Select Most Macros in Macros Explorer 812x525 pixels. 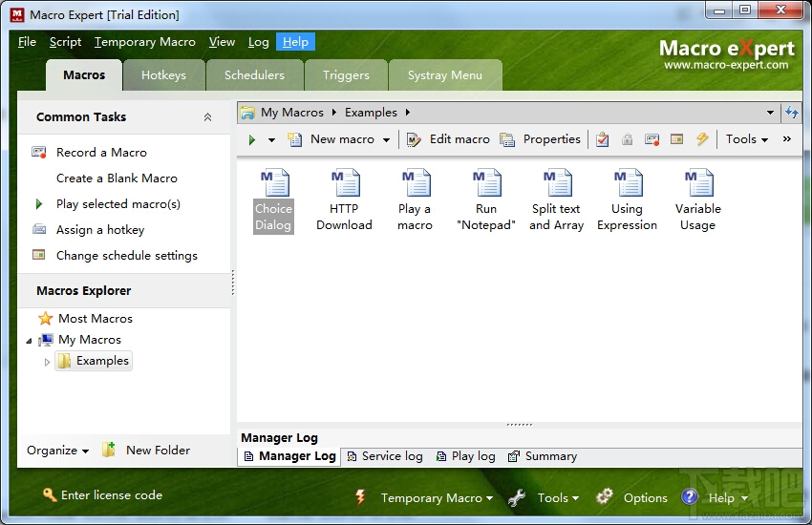pyautogui.click(x=85, y=319)
